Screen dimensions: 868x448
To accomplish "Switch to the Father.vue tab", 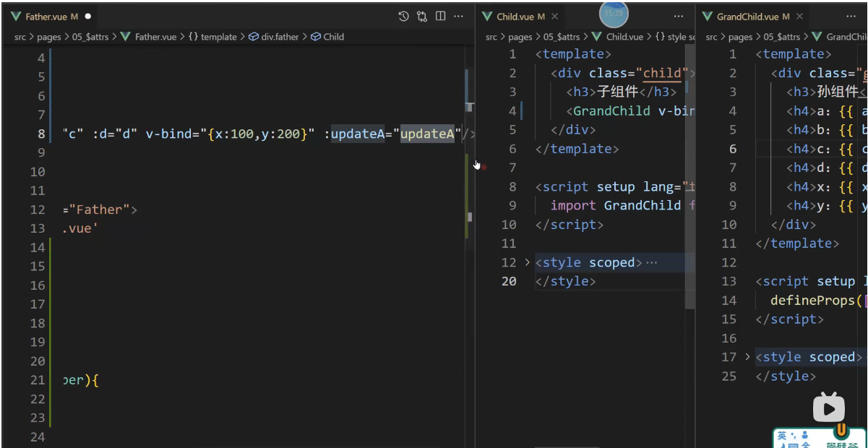I will pyautogui.click(x=51, y=16).
